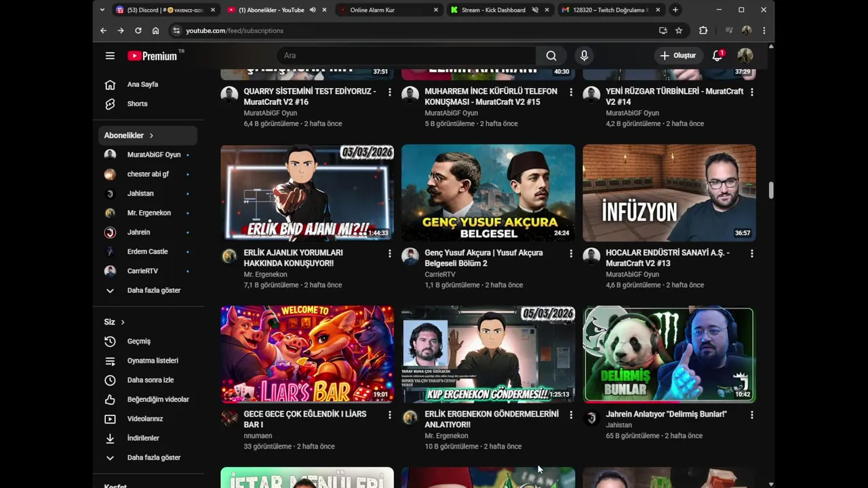This screenshot has height=488, width=868.
Task: Open the notifications bell
Action: [717, 56]
